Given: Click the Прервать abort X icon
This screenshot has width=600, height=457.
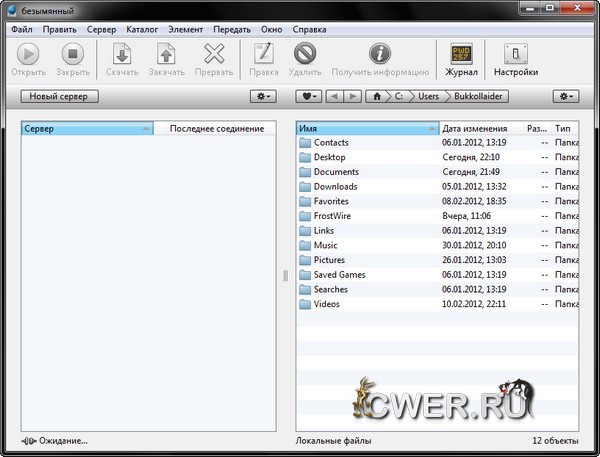Looking at the screenshot, I should pos(214,55).
